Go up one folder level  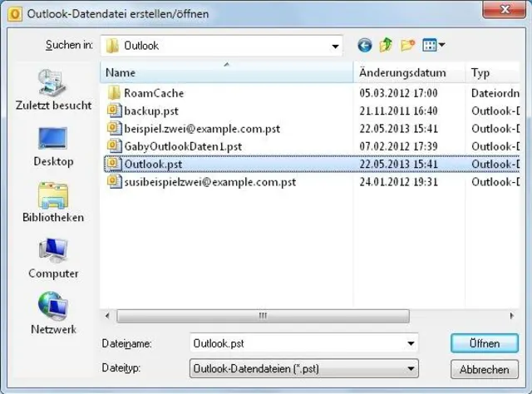tap(386, 45)
